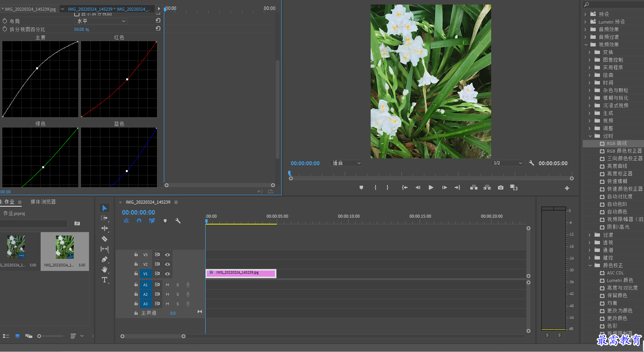The image size is (644, 352).
Task: Mark In point in Program Monitor
Action: (375, 188)
